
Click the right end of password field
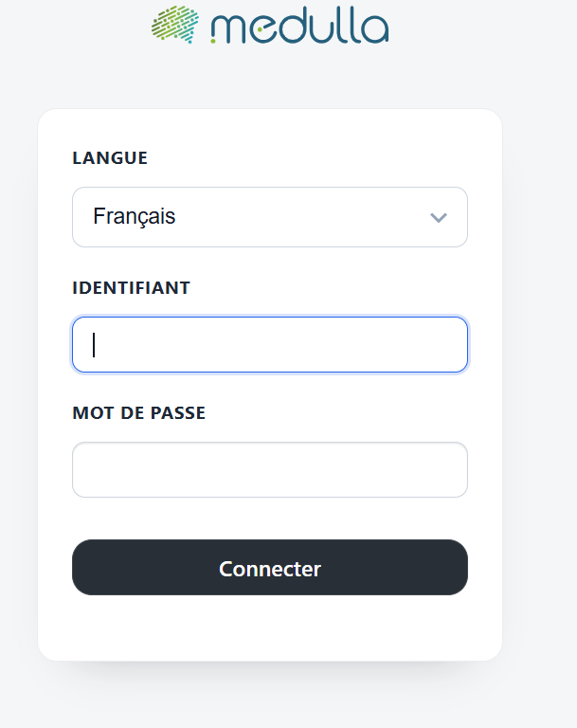point(450,469)
